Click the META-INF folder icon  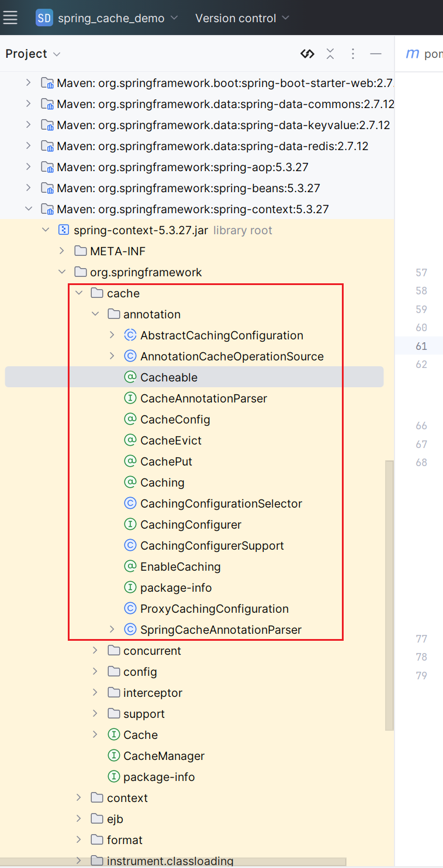[x=81, y=251]
